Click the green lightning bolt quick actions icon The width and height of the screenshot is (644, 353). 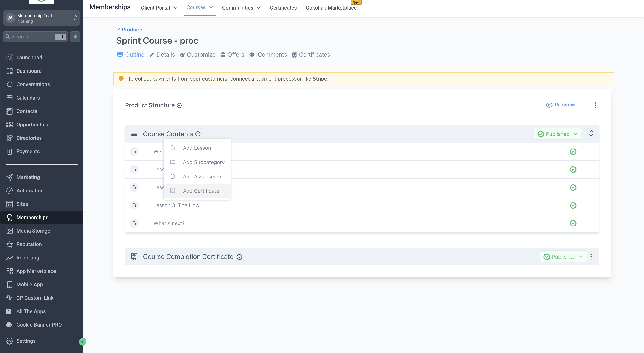[75, 37]
